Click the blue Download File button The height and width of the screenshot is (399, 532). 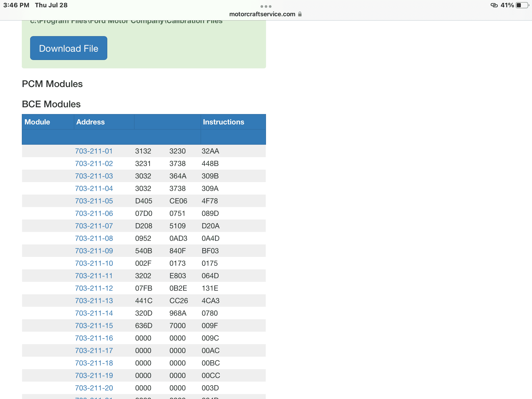(69, 48)
